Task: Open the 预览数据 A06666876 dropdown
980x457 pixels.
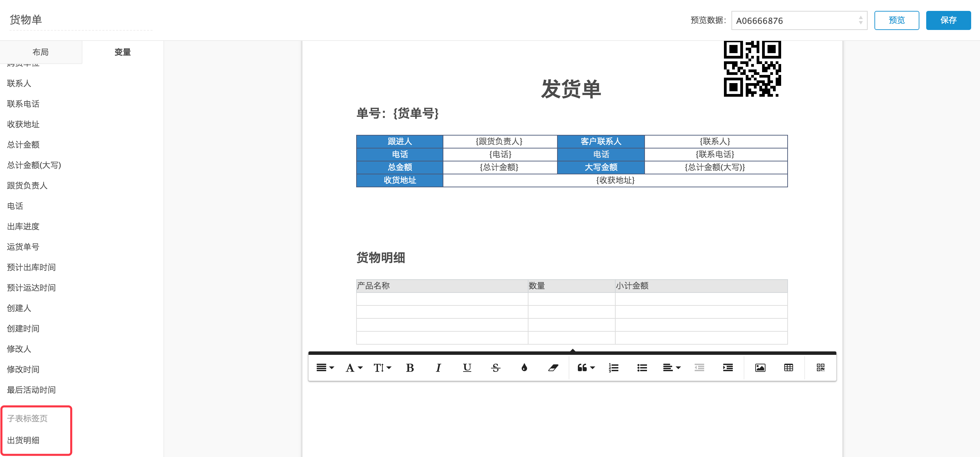Action: (799, 20)
